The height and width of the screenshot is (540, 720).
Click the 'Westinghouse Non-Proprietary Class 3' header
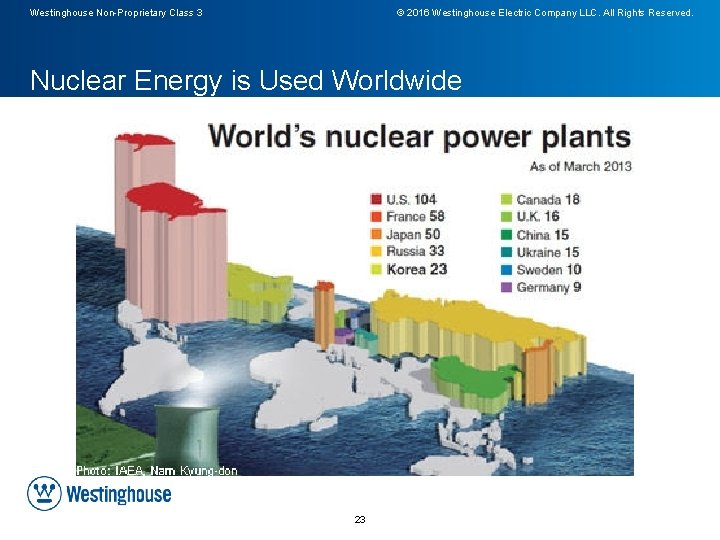coord(116,13)
